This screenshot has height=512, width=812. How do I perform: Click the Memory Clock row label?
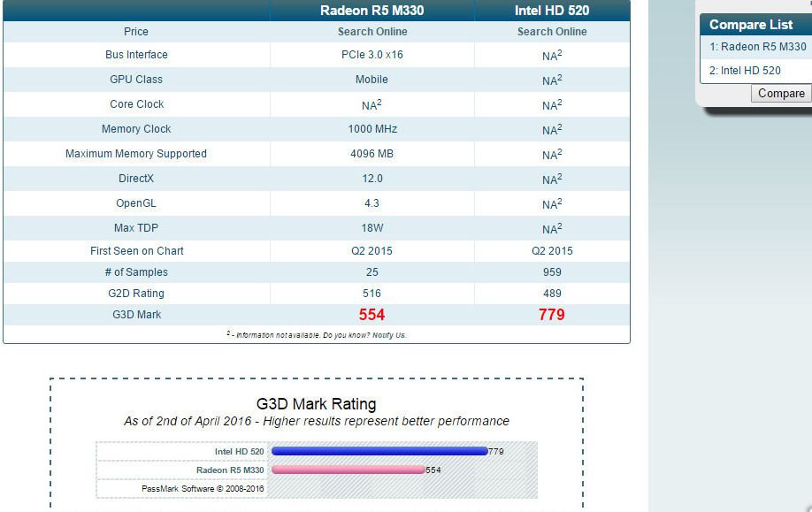[136, 129]
